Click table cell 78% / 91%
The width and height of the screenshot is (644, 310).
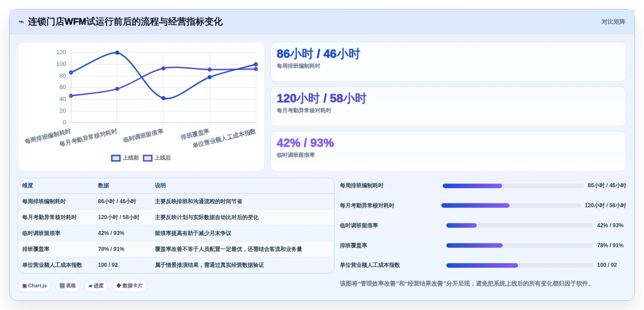coord(111,249)
